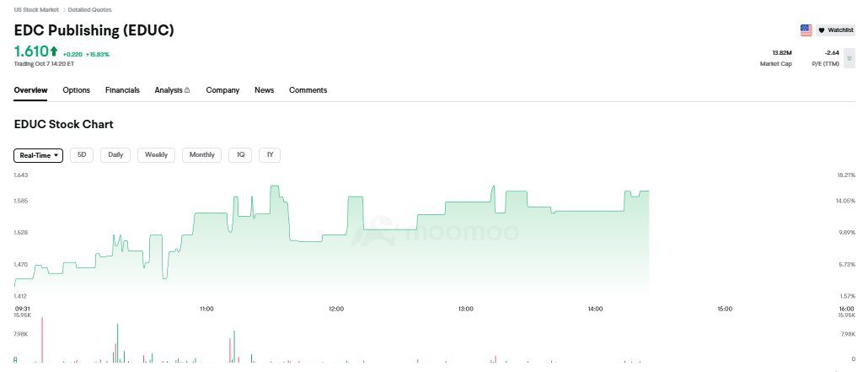The height and width of the screenshot is (372, 868).
Task: Open the Detailed Quotes breadcrumb
Action: pyautogui.click(x=89, y=10)
